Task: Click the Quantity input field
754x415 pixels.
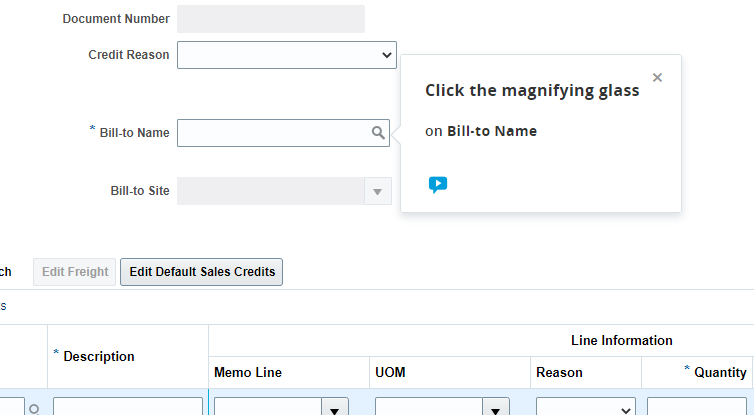Action: click(697, 407)
